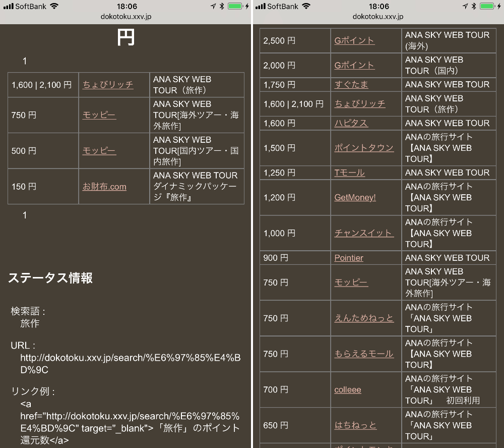Open the モッピー link in 750 円 row, left screen
The height and width of the screenshot is (448, 504).
99,115
